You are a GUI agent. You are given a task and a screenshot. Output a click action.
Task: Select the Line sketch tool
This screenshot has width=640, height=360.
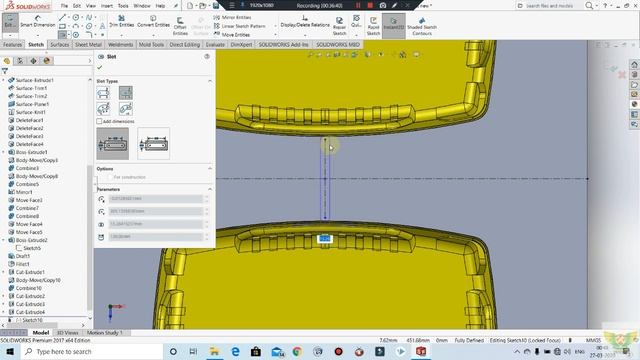pyautogui.click(x=62, y=18)
